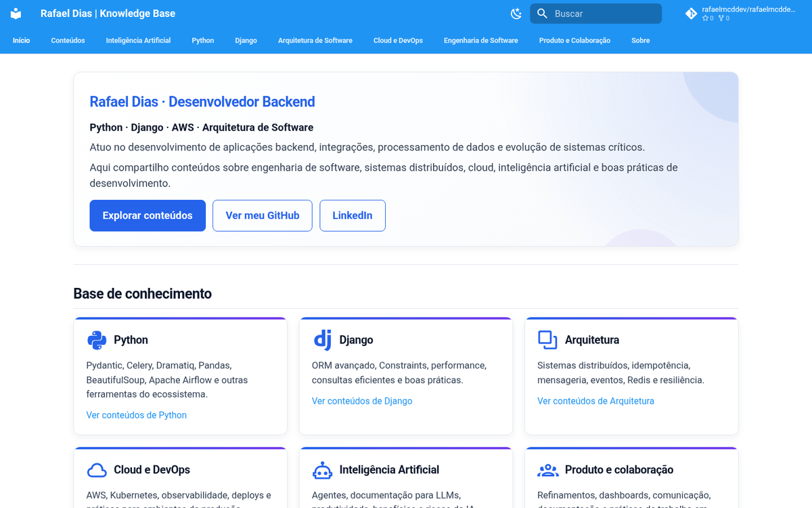Image resolution: width=812 pixels, height=508 pixels.
Task: Click the Inteligência Artificial robot icon
Action: [x=323, y=470]
